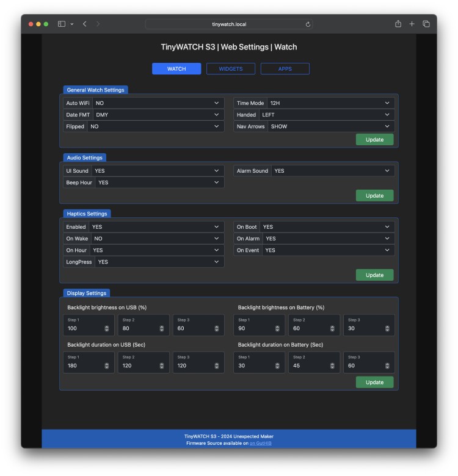The image size is (458, 476).
Task: Switch to the WIDGETS tab
Action: 231,69
